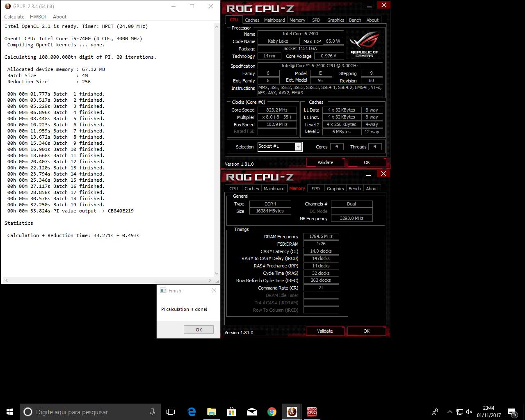Open SPD tab in top CPU-Z window

point(316,20)
